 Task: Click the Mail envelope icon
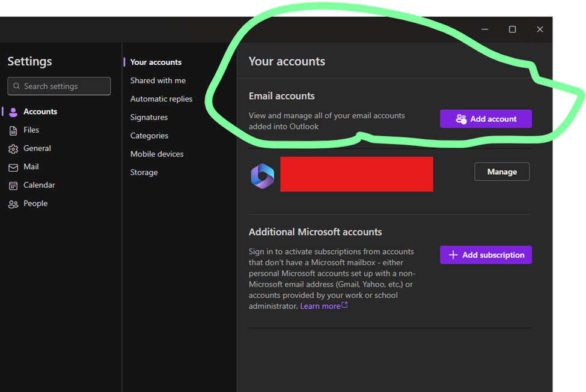pyautogui.click(x=13, y=167)
